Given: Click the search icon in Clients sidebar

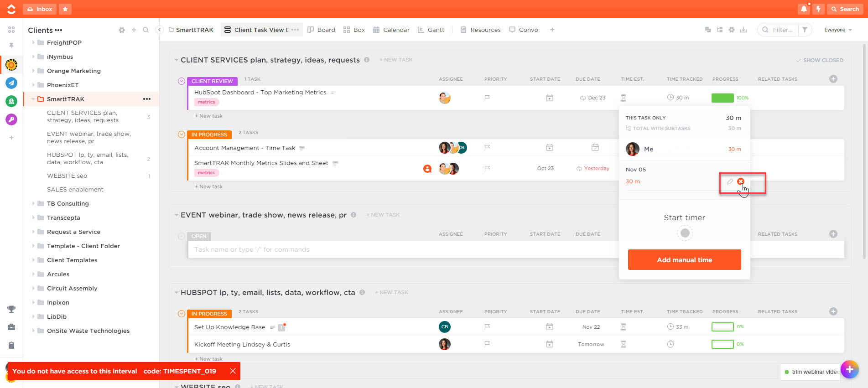Looking at the screenshot, I should pyautogui.click(x=146, y=30).
